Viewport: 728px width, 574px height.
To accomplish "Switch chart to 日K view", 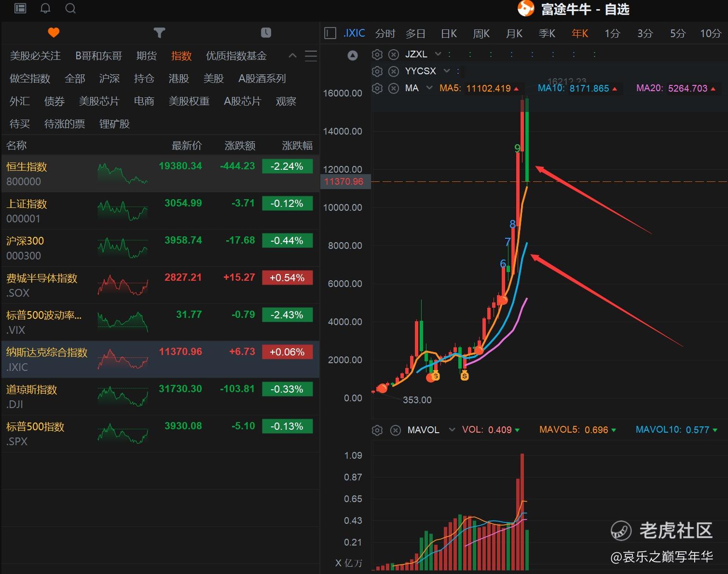I will [x=449, y=33].
